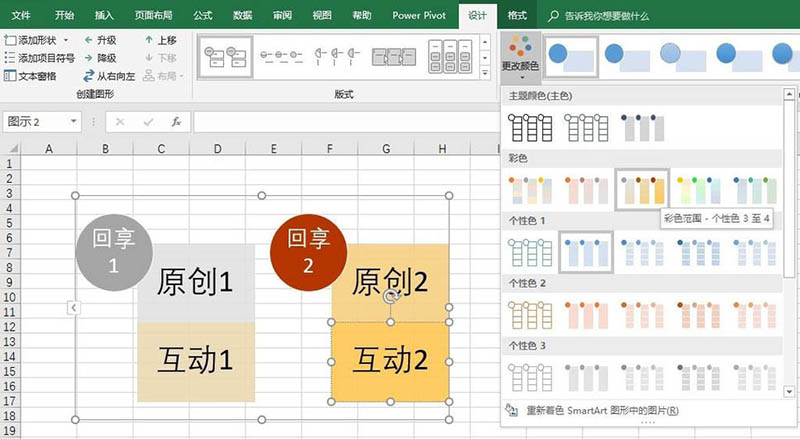Select second SmartArt style thumbnail
The image size is (800, 439).
pyautogui.click(x=627, y=57)
